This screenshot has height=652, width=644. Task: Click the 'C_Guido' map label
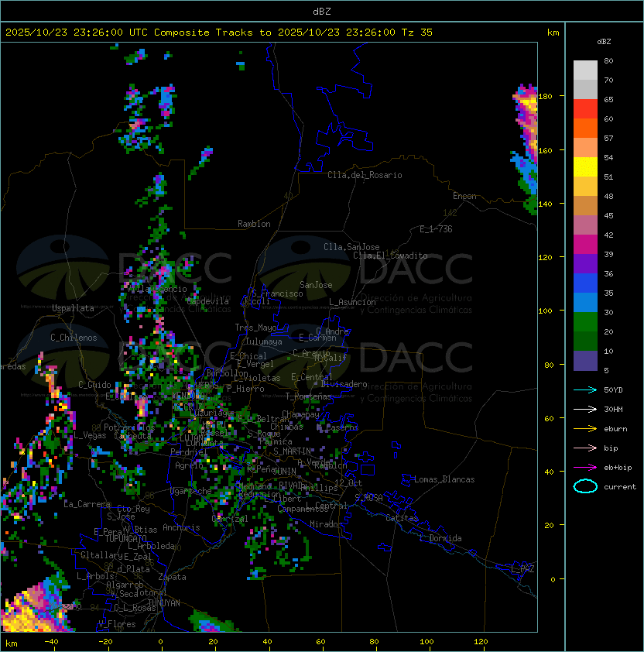[x=94, y=385]
